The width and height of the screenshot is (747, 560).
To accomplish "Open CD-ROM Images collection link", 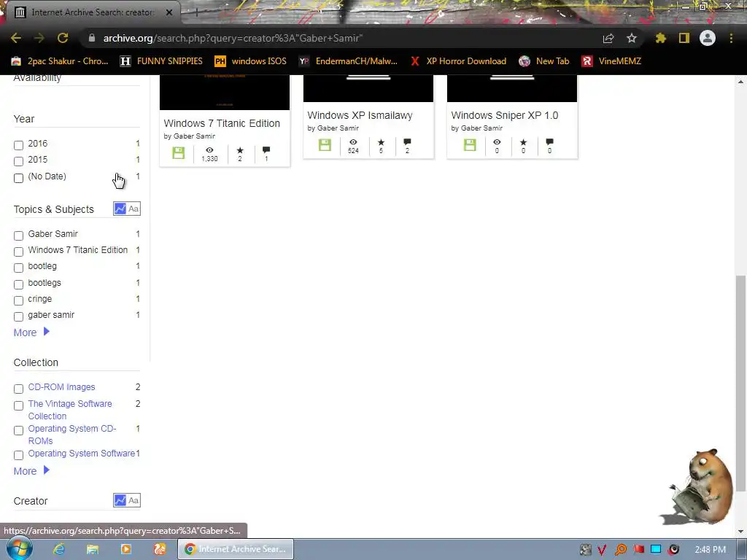I will click(61, 387).
